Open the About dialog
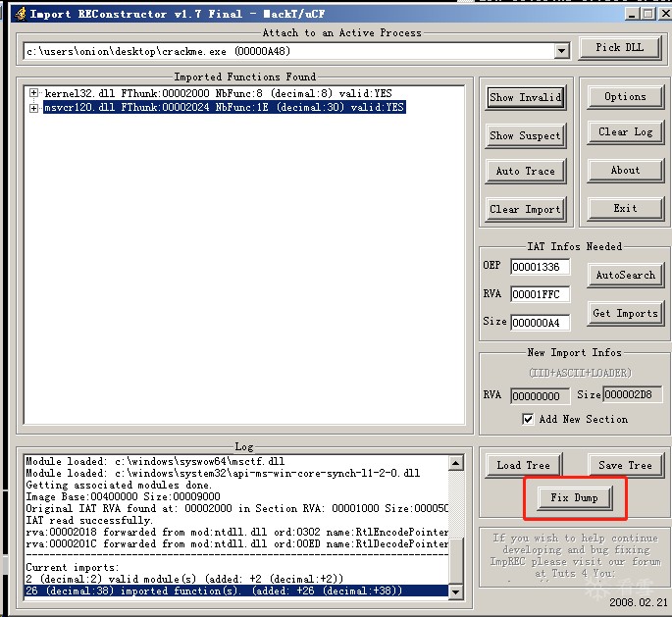Viewport: 672px width, 617px height. coord(625,170)
